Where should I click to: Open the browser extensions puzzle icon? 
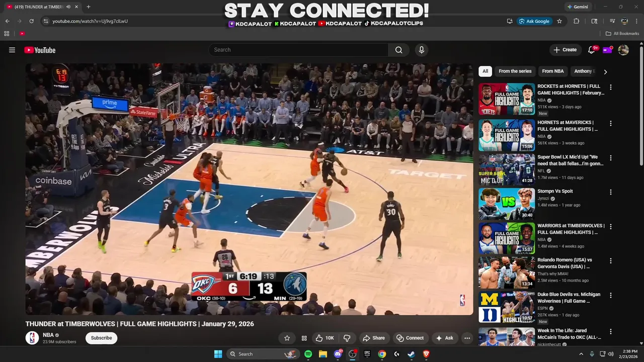(577, 21)
